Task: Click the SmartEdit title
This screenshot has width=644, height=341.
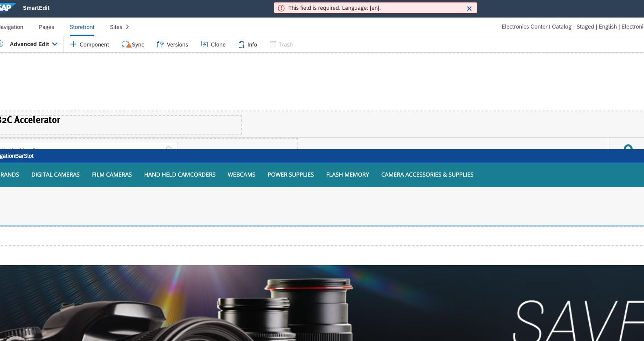Action: click(x=36, y=8)
